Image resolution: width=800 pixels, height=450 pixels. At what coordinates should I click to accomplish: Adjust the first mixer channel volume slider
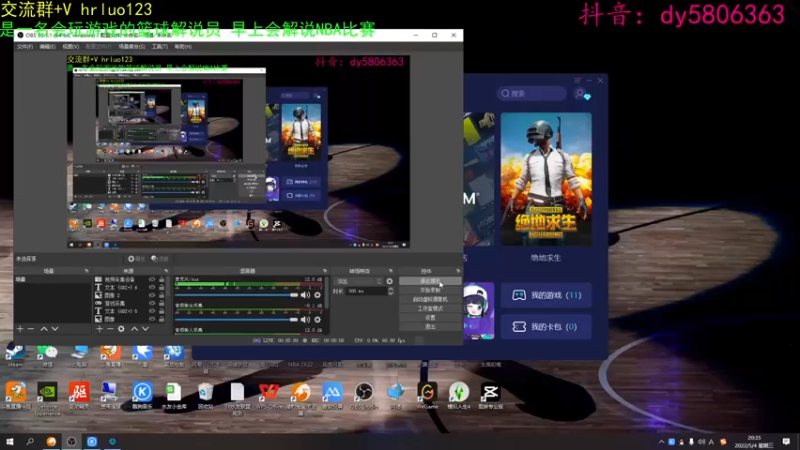pos(236,295)
